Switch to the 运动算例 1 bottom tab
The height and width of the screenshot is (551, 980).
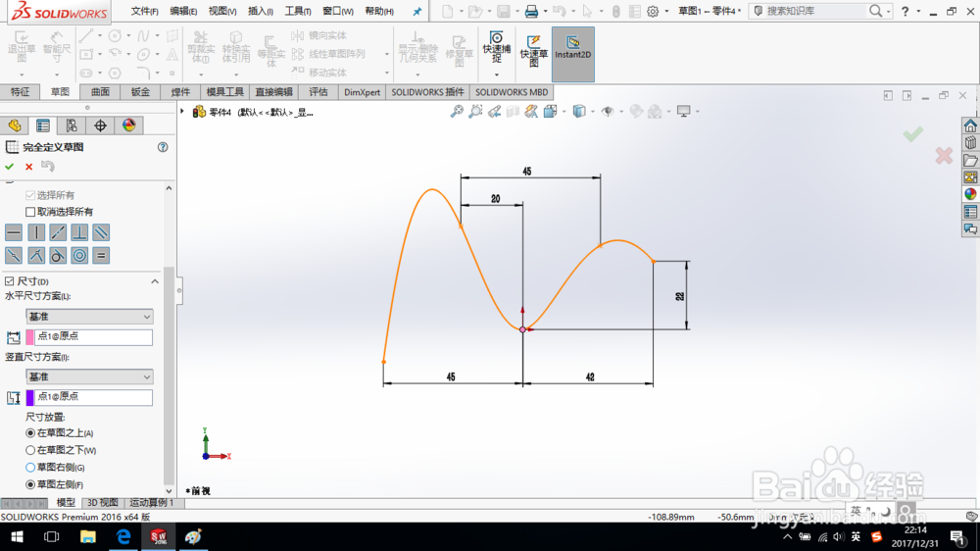[151, 502]
